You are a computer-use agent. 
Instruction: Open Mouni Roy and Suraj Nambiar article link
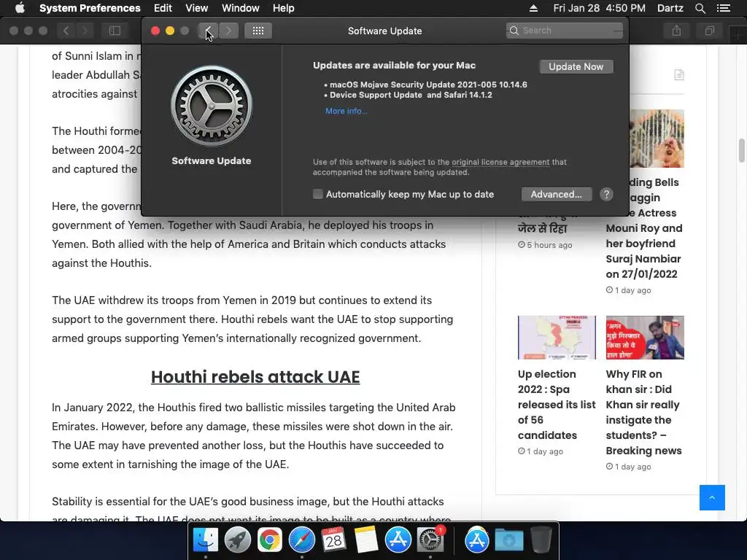tap(644, 228)
